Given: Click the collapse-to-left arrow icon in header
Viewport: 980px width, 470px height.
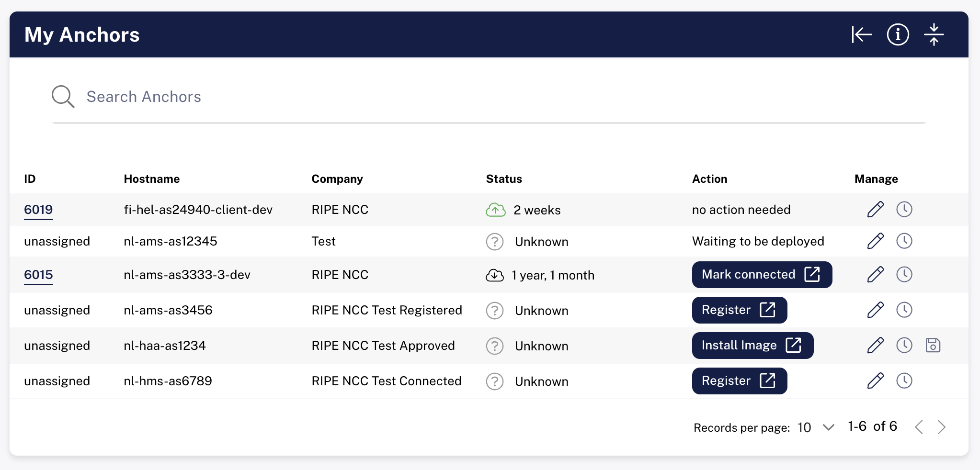Looking at the screenshot, I should [862, 34].
